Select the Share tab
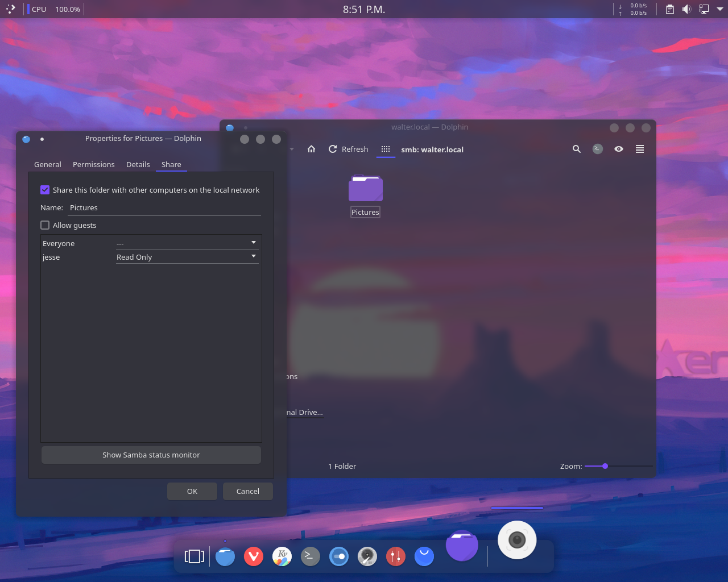The image size is (728, 582). tap(171, 164)
